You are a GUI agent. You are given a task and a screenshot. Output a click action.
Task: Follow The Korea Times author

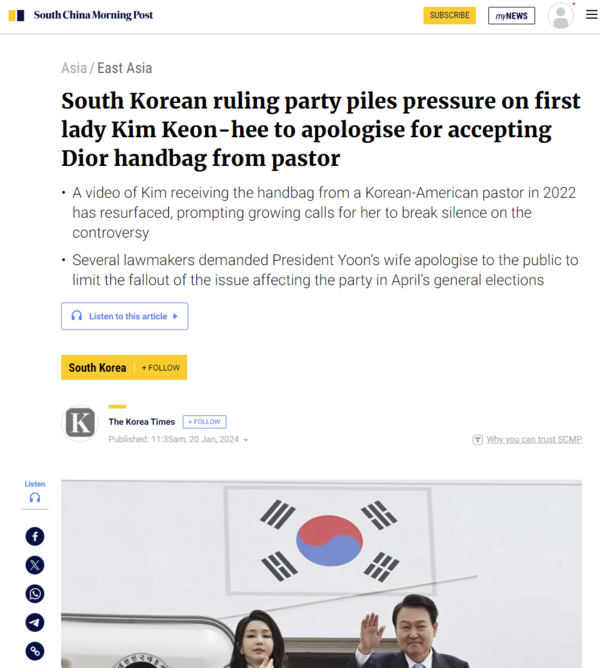click(205, 422)
